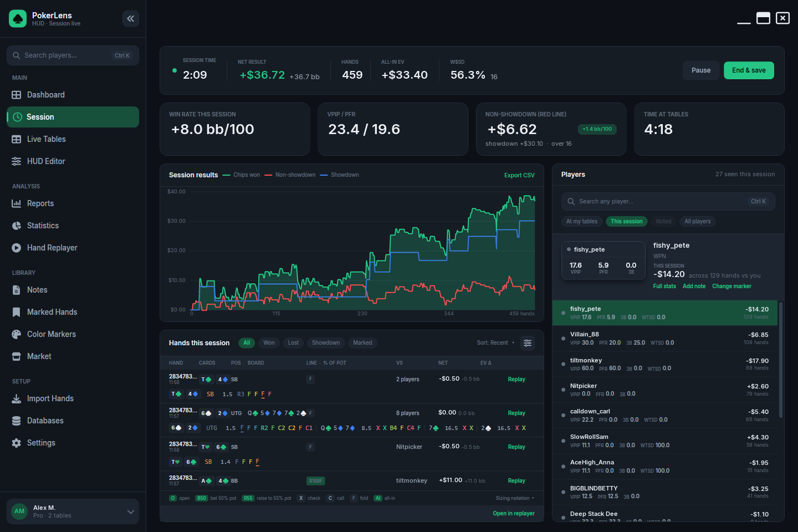Filter hands by Showdown

pos(326,343)
